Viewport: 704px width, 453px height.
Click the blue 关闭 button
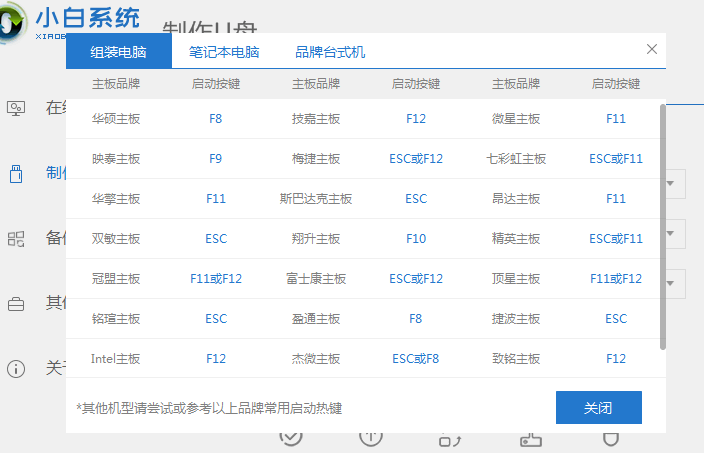click(598, 407)
